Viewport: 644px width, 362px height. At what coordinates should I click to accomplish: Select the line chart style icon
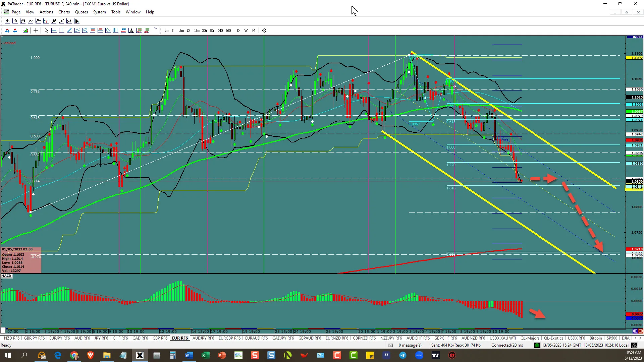coord(30,21)
